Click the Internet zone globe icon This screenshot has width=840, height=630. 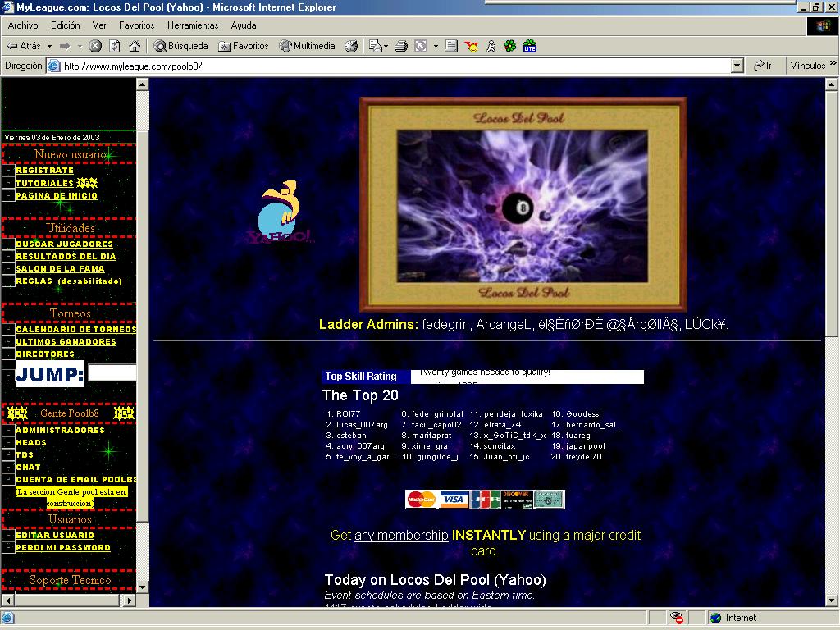pyautogui.click(x=715, y=618)
